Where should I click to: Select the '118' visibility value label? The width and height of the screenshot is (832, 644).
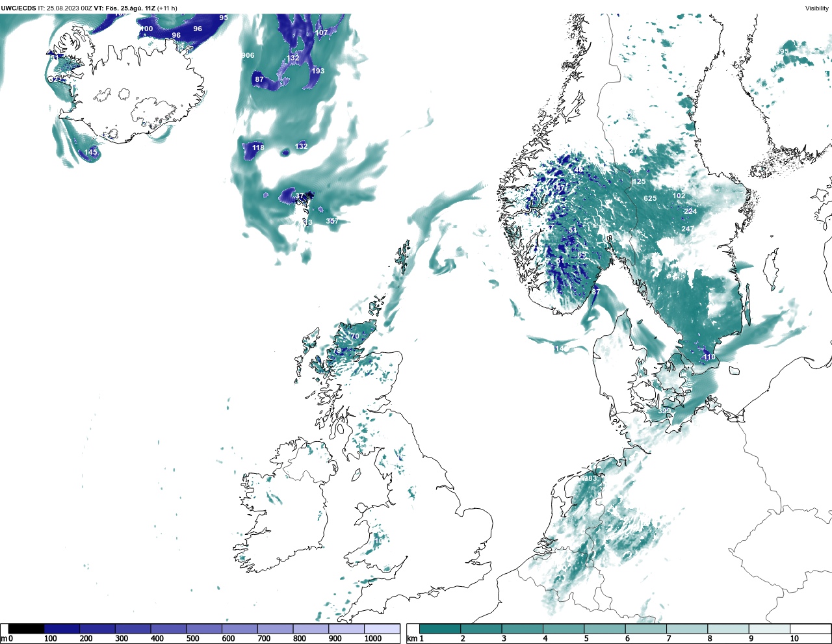point(258,148)
